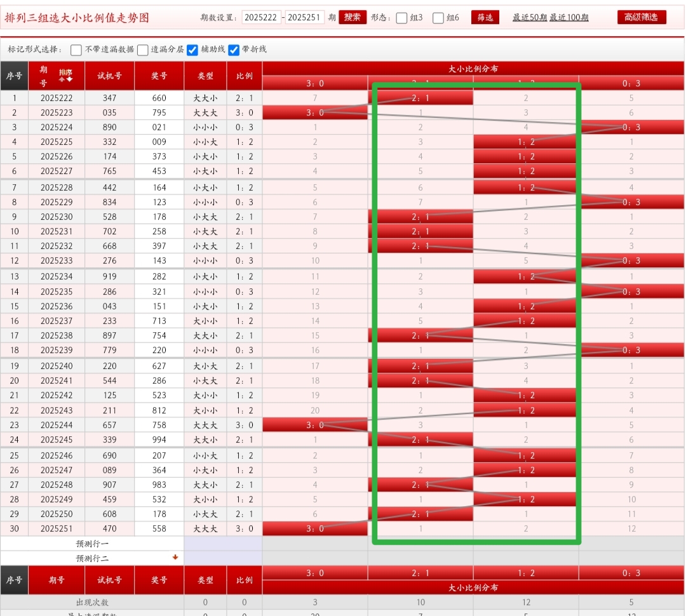
Task: Disable the 带折线 checkbox
Action: tap(234, 50)
